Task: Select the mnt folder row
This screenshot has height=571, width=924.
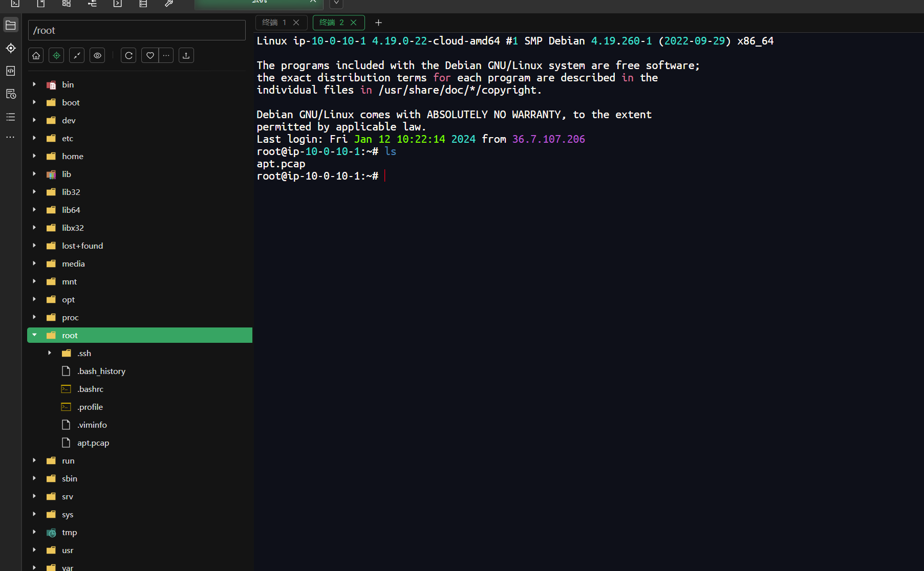Action: pyautogui.click(x=140, y=281)
